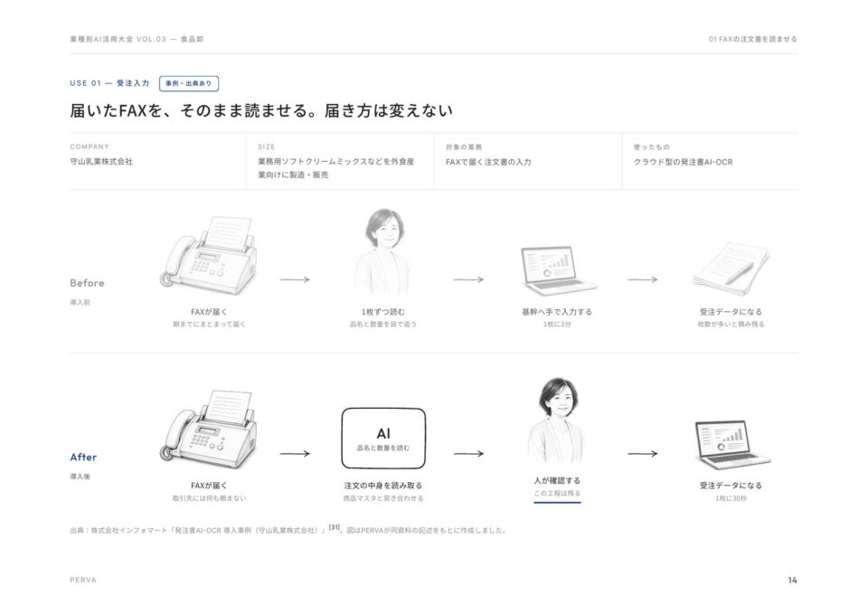Click the page number 14

point(793,581)
